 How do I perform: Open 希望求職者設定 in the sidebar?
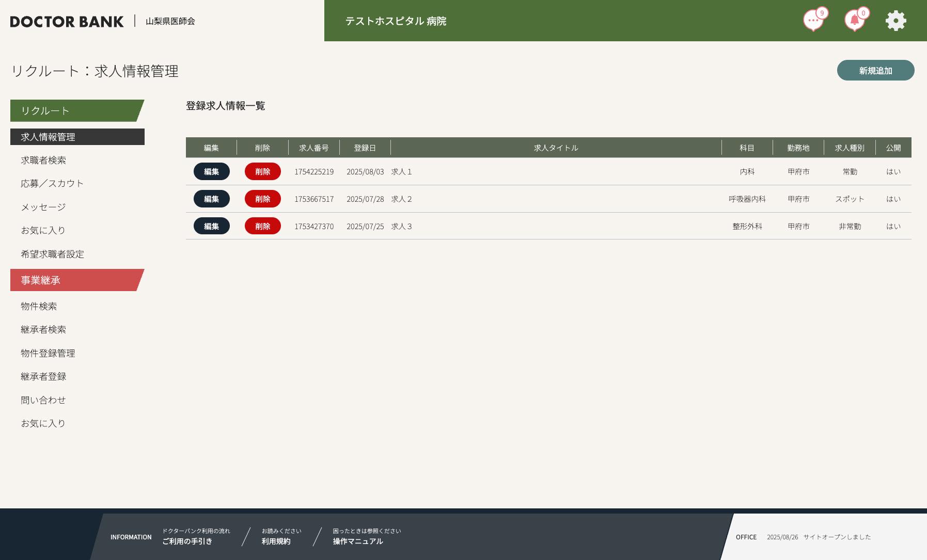tap(52, 254)
